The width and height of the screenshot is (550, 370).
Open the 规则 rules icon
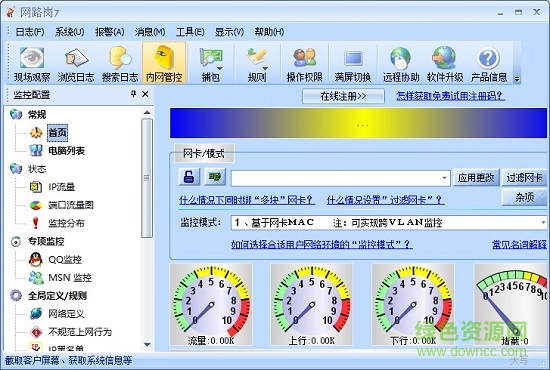click(257, 64)
